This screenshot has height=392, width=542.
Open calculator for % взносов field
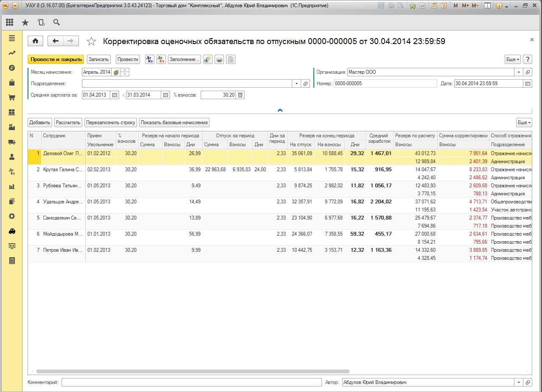tap(240, 95)
